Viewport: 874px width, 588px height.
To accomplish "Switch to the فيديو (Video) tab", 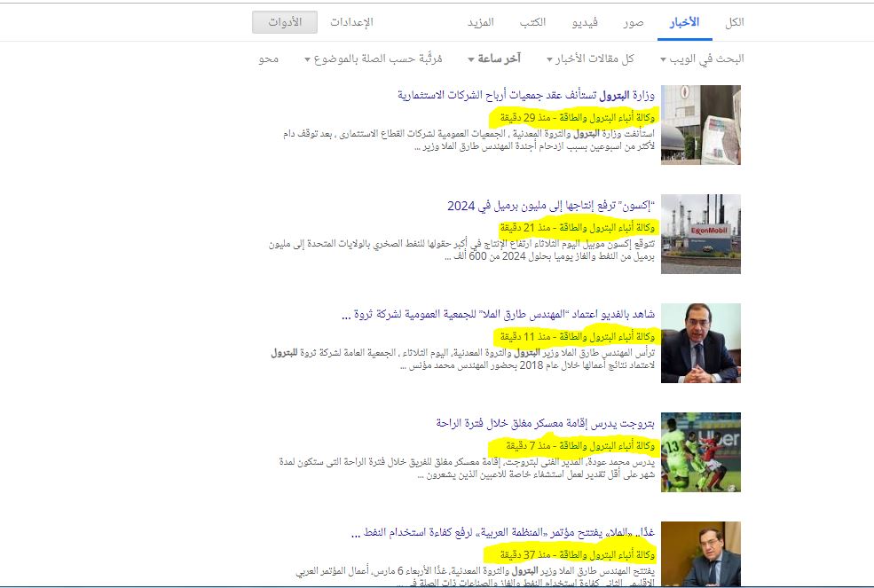I will [x=582, y=21].
